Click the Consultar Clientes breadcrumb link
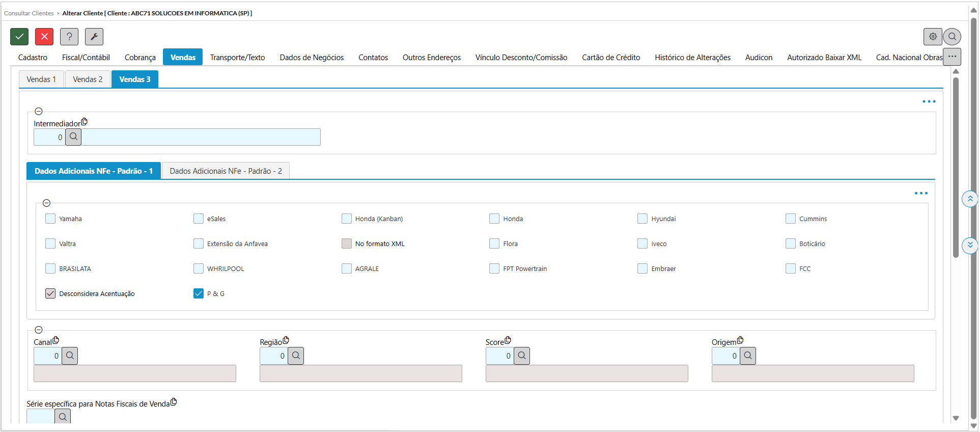980x432 pixels. coord(29,13)
